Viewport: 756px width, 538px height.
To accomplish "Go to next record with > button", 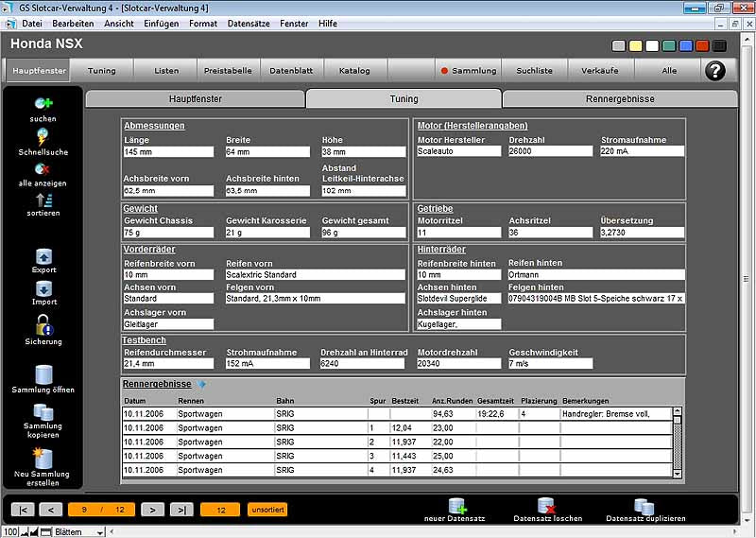I will point(151,510).
